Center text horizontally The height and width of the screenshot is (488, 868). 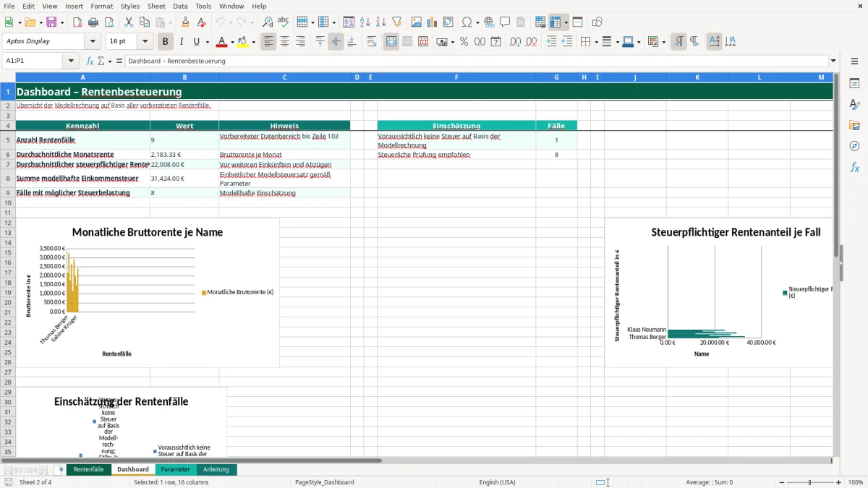(285, 42)
